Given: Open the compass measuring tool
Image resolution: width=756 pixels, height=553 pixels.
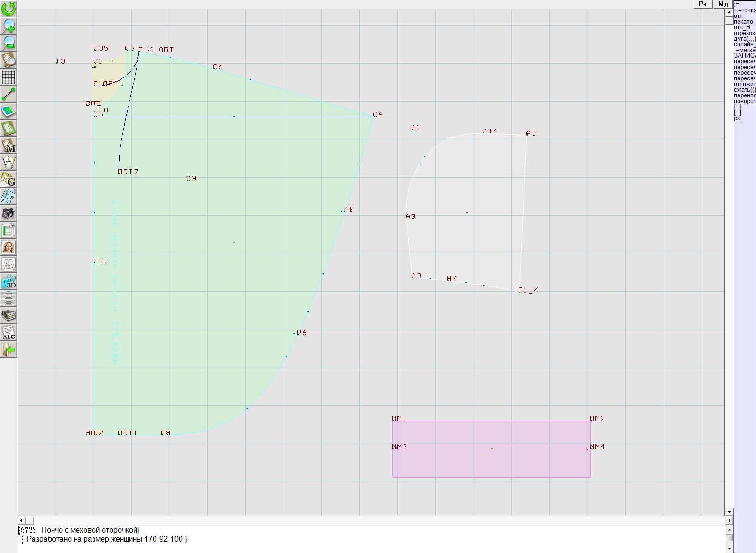Looking at the screenshot, I should tap(9, 162).
